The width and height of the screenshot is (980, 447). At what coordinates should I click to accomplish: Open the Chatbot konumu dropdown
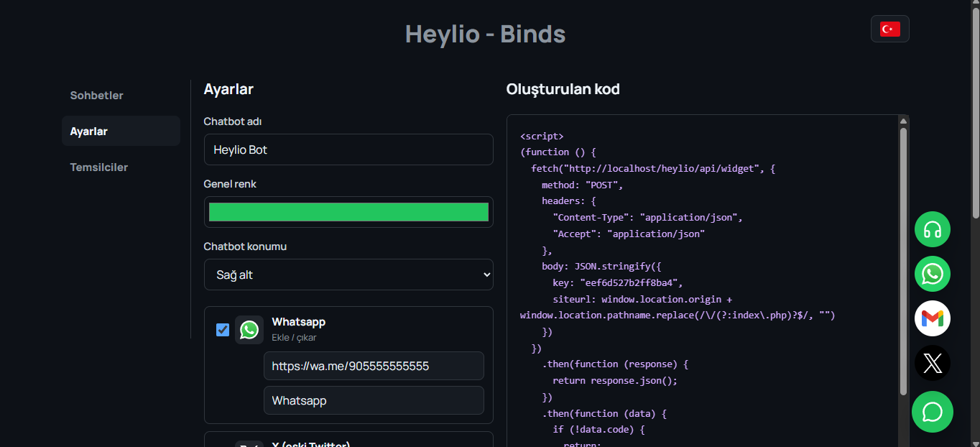348,275
